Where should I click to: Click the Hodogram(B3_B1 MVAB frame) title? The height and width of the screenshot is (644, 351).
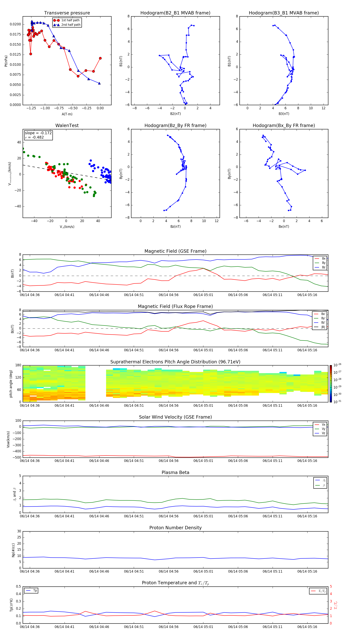284,13
